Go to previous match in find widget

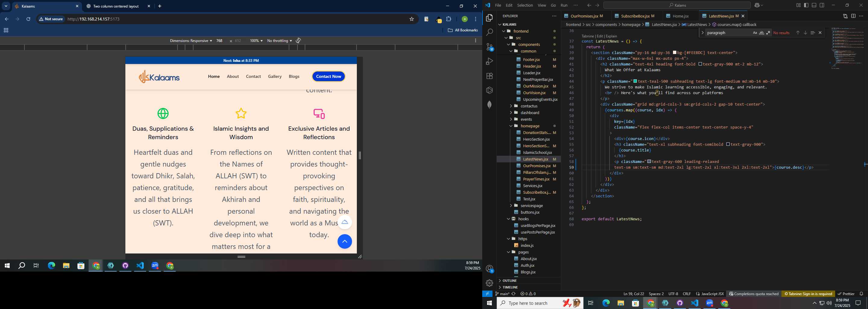coord(797,33)
